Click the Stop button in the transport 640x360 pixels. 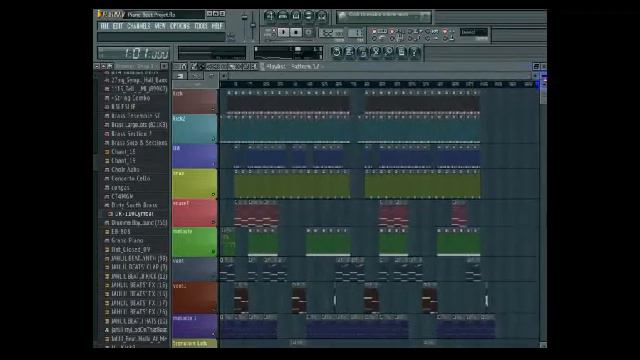[x=296, y=32]
